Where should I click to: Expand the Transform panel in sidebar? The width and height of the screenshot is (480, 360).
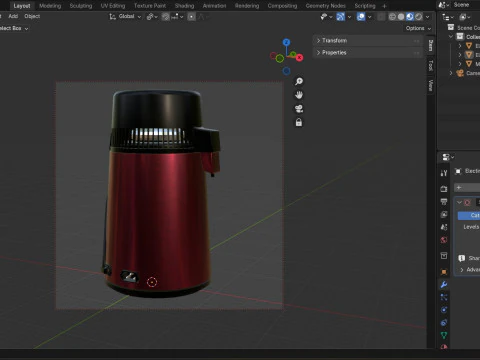click(x=367, y=40)
